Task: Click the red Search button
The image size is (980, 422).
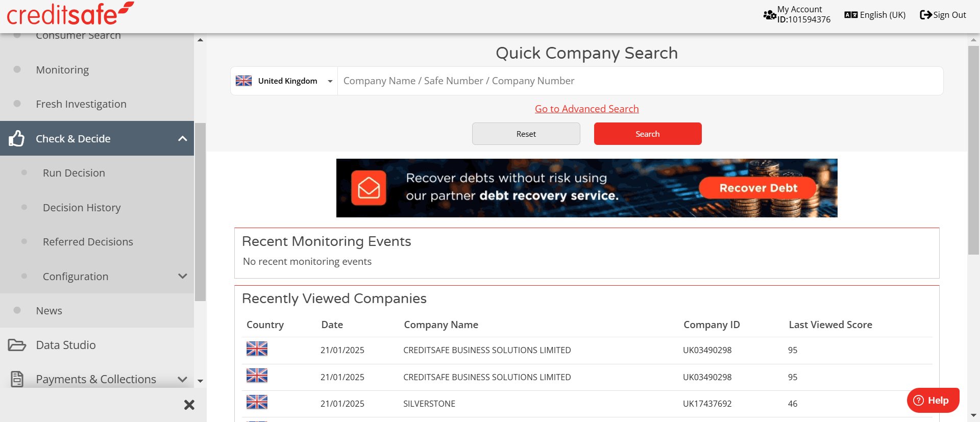Action: tap(648, 134)
